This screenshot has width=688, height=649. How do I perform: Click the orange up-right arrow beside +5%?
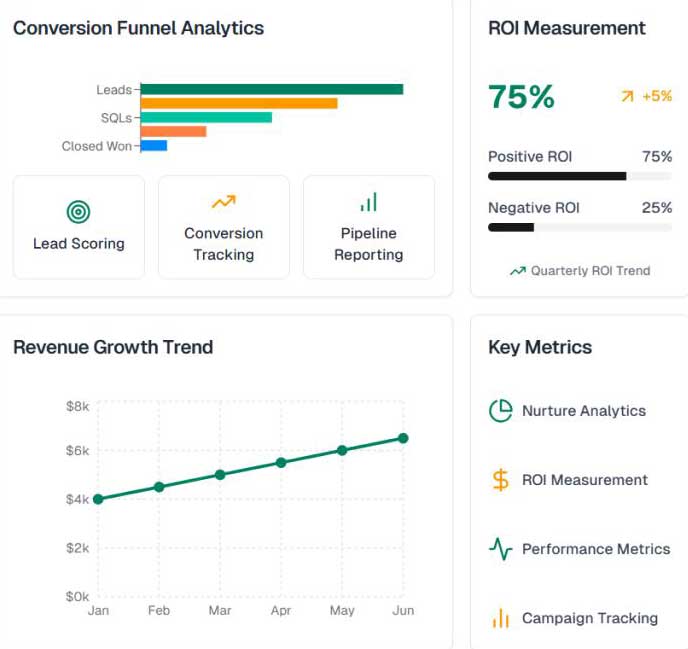click(627, 96)
